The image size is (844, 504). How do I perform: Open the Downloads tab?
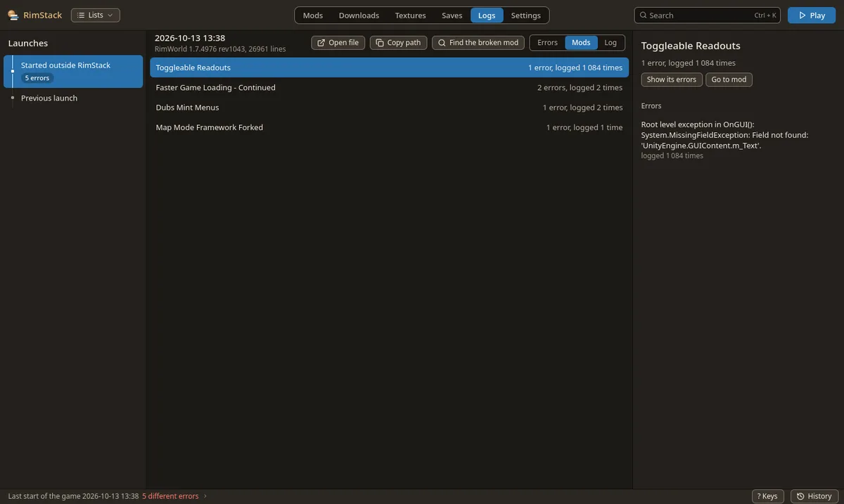click(359, 15)
